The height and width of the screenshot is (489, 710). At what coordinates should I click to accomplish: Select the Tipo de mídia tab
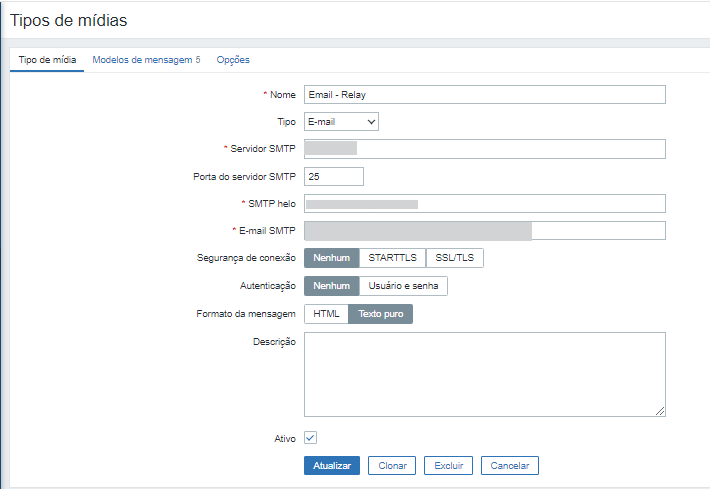click(x=47, y=60)
